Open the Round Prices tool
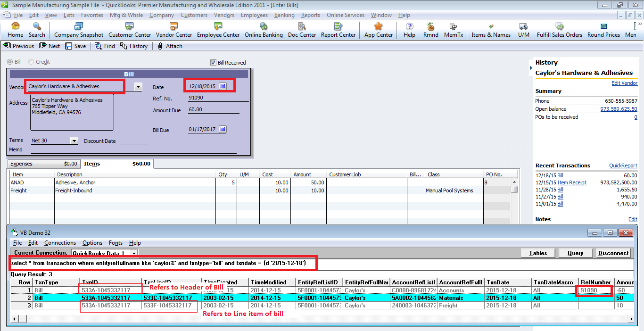This screenshot has width=644, height=331. tap(603, 30)
